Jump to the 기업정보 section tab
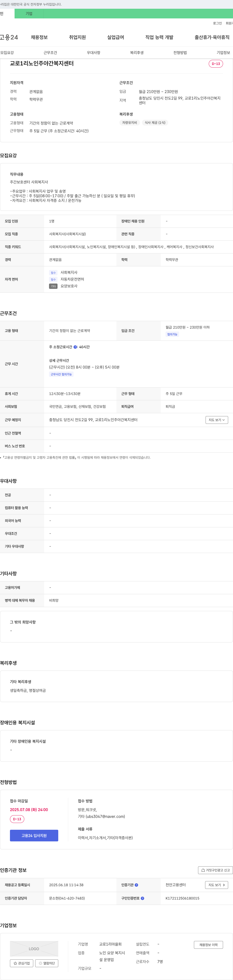This screenshot has height=980, width=233. [x=224, y=53]
